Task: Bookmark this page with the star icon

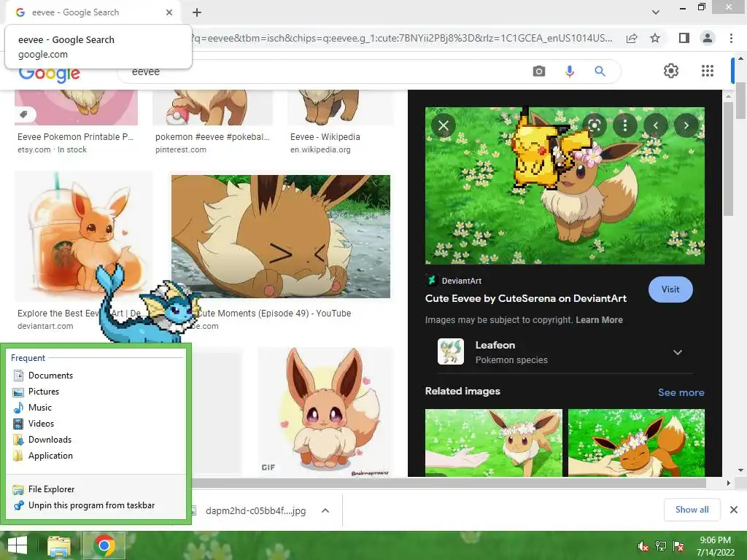Action: coord(655,38)
